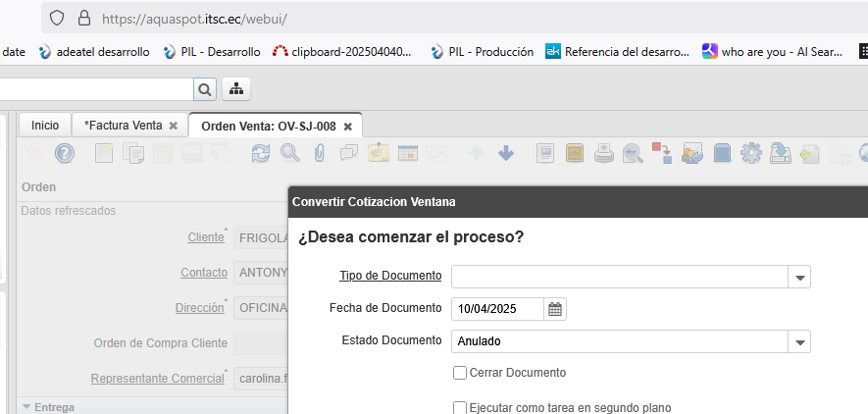The height and width of the screenshot is (414, 868).
Task: Click the menu tree icon beside search
Action: coord(236,89)
